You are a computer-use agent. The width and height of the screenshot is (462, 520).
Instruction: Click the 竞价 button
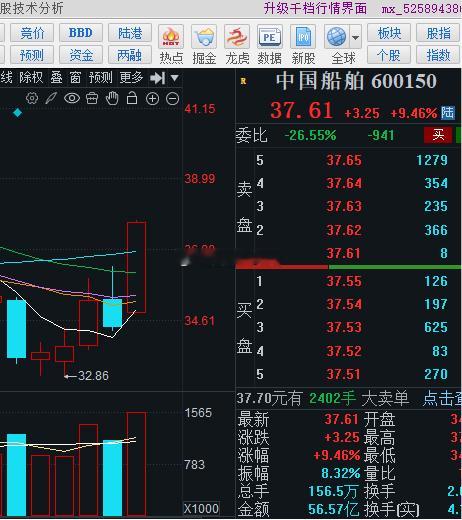click(32, 33)
